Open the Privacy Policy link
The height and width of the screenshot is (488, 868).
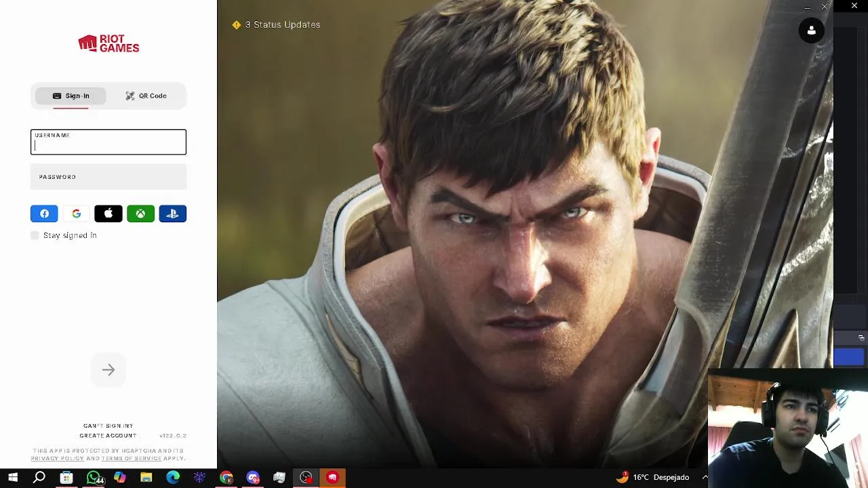pos(57,459)
